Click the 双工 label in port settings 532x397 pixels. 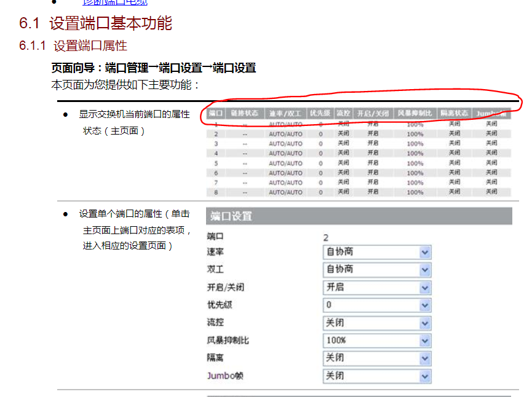pyautogui.click(x=215, y=270)
